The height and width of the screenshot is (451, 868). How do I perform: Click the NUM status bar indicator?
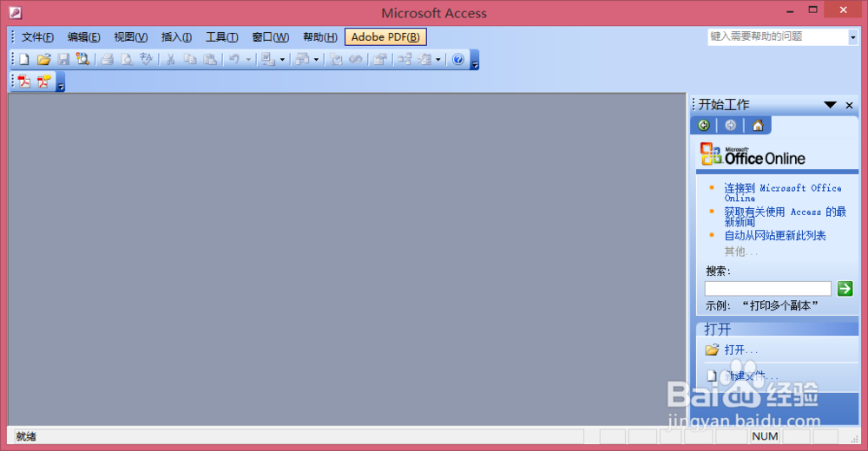(765, 436)
